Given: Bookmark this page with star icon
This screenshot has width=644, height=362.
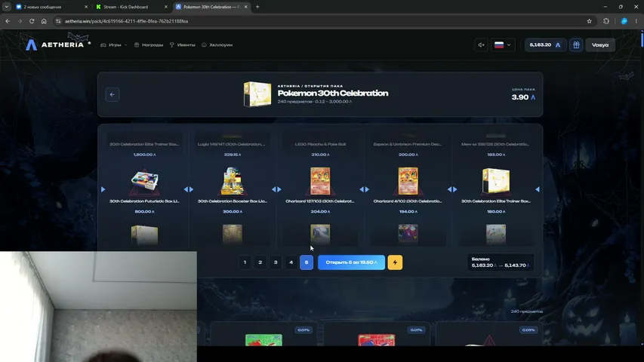Looking at the screenshot, I should coord(590,21).
